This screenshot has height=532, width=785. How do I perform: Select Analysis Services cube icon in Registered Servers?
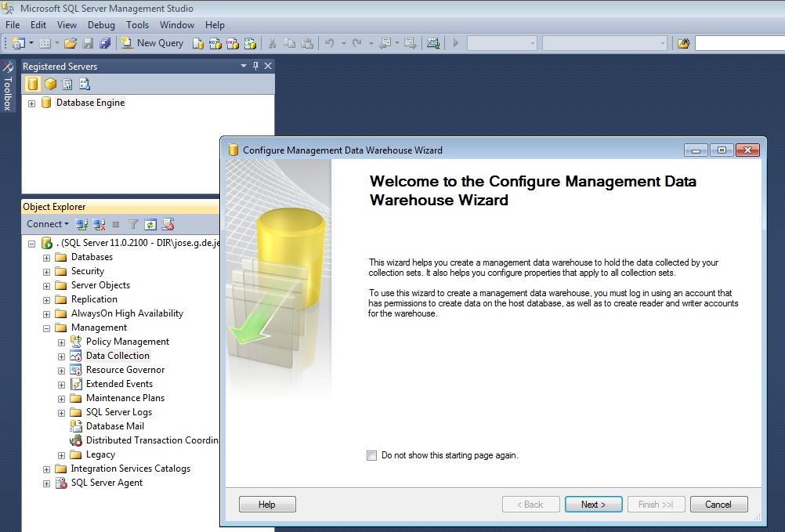tap(50, 84)
